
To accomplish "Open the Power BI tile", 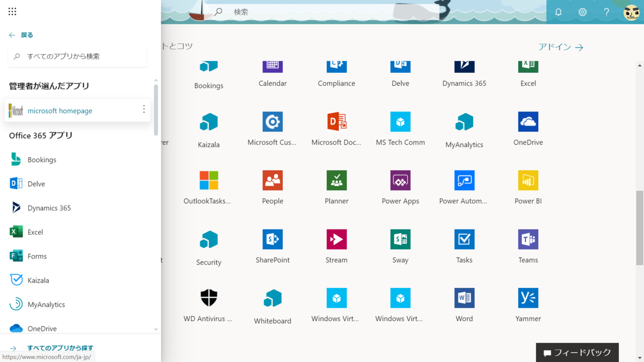I will tap(528, 188).
